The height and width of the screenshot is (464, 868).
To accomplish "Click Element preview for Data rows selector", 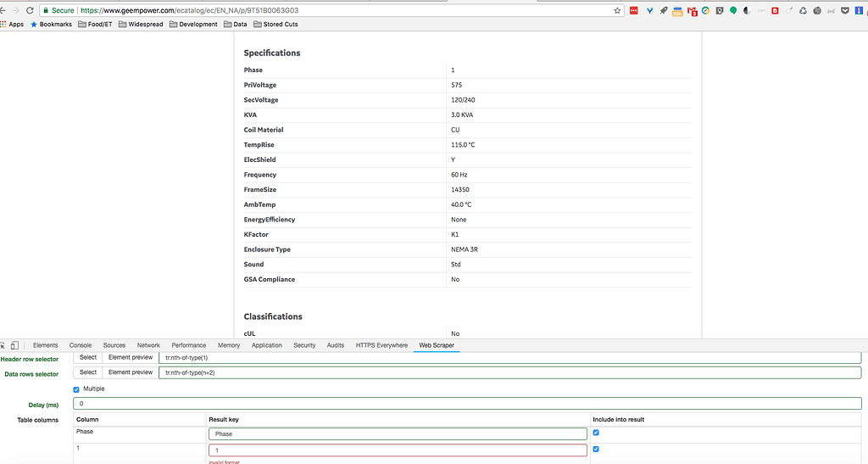I will (x=131, y=372).
